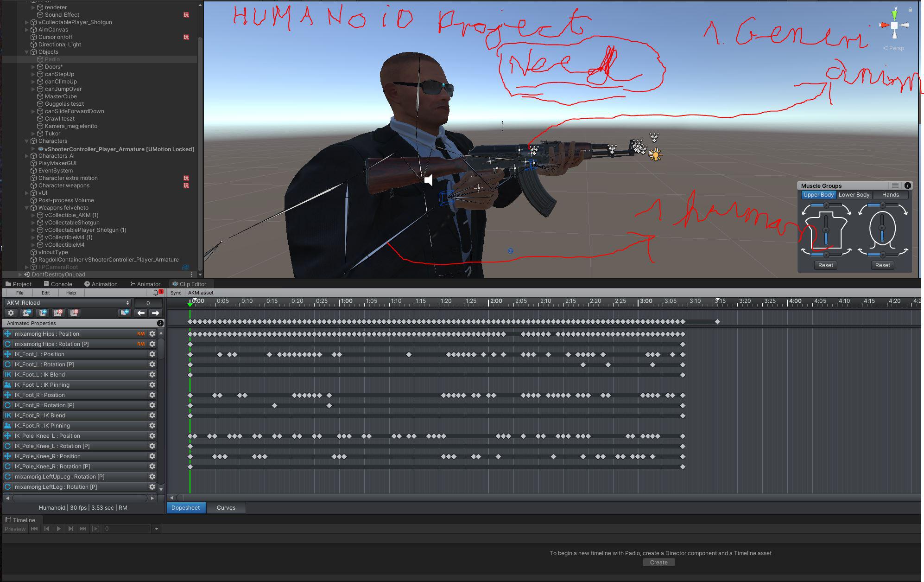Click Create to make a new timeline
Viewport: 924px width, 582px height.
pyautogui.click(x=658, y=563)
